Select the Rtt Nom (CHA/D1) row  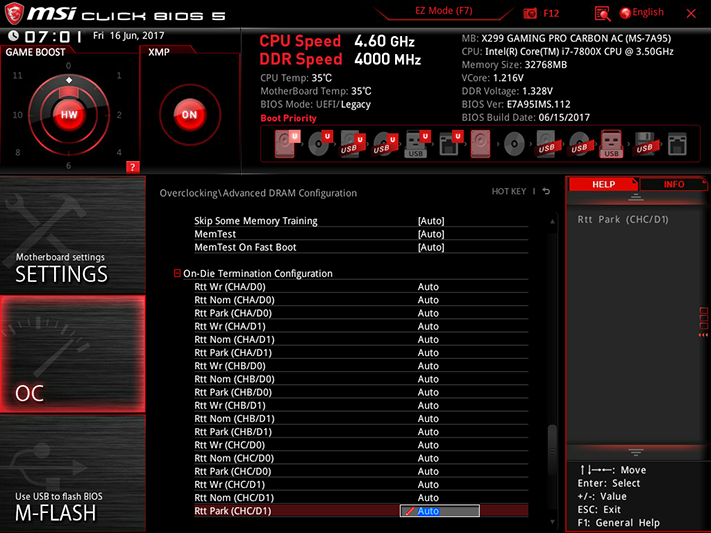click(x=361, y=339)
